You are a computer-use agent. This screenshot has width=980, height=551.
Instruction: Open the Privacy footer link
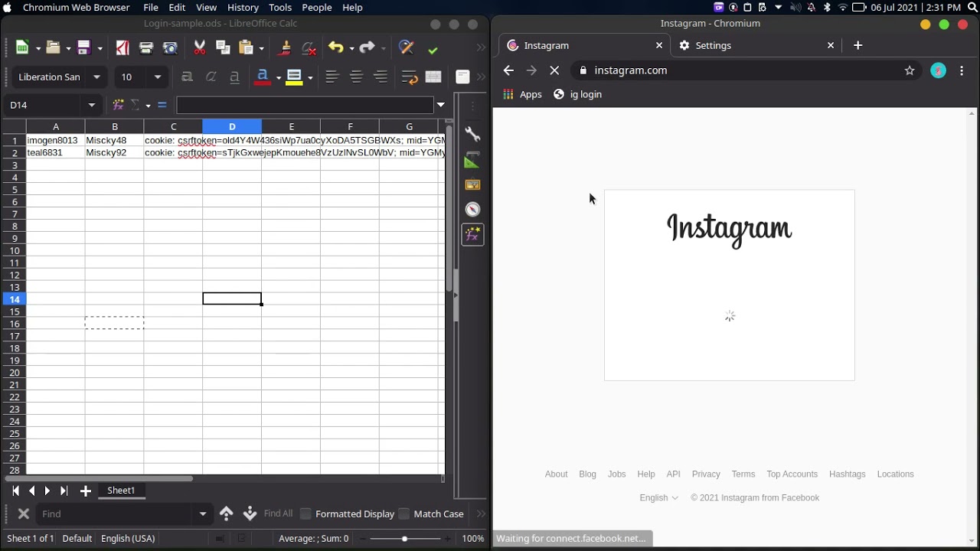point(706,474)
